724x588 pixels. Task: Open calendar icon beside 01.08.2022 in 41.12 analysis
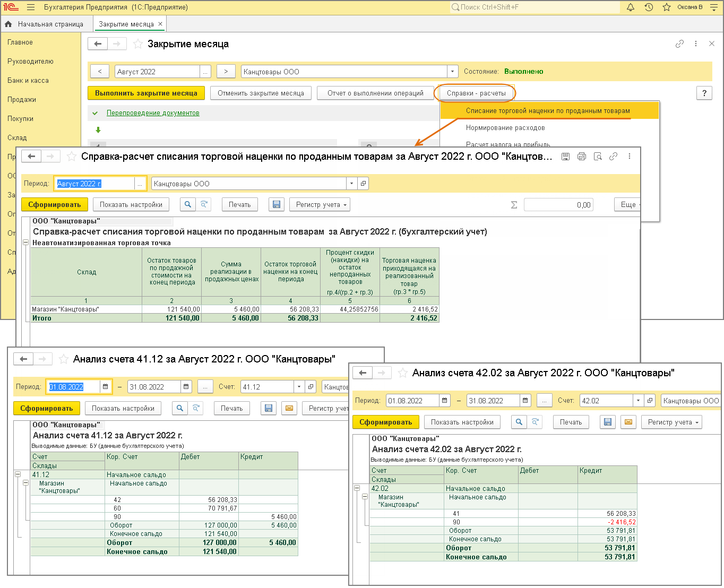106,387
